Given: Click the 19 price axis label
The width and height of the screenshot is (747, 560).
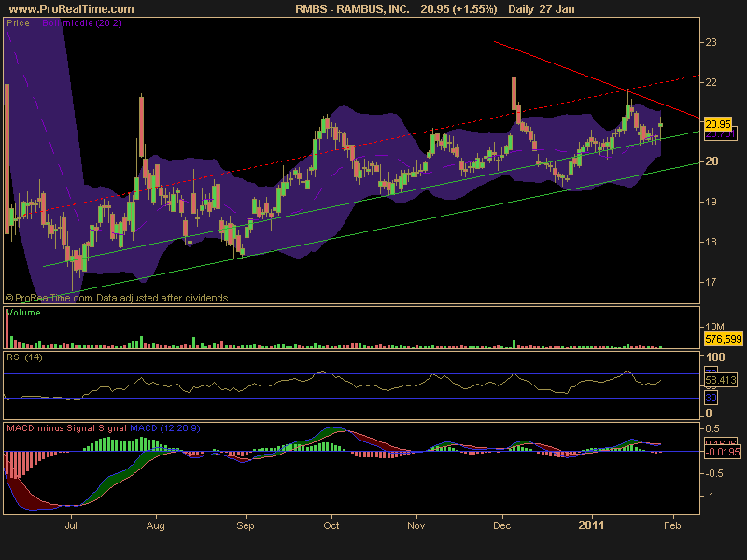Looking at the screenshot, I should 711,202.
